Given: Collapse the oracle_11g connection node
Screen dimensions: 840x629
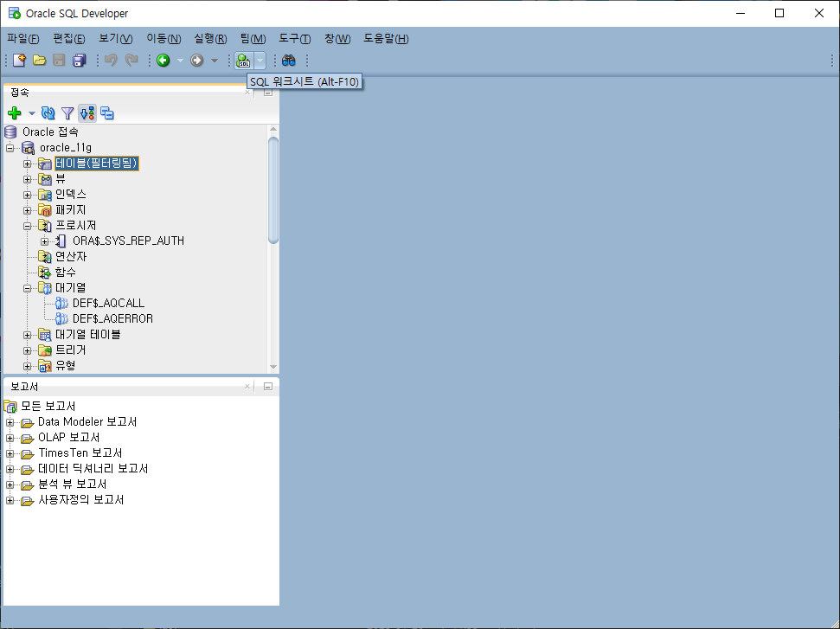Looking at the screenshot, I should tap(10, 148).
